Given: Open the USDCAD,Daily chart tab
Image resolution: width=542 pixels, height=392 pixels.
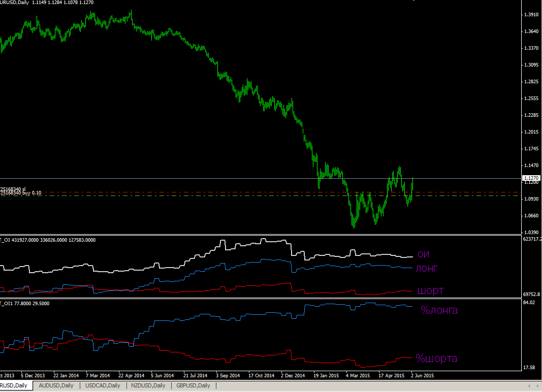Looking at the screenshot, I should tap(103, 385).
